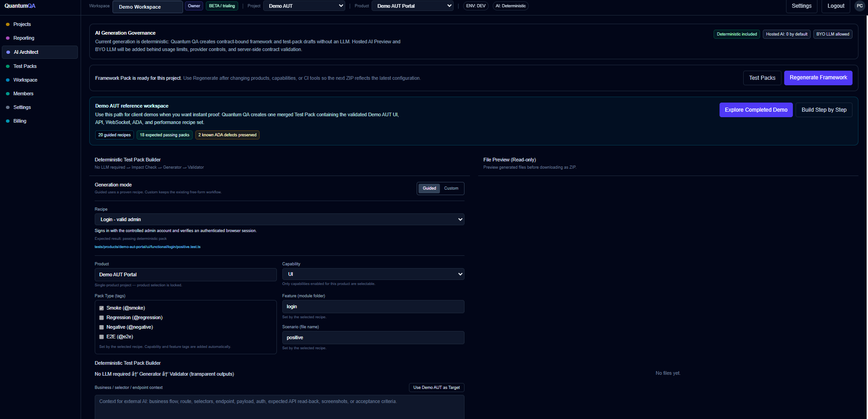
Task: Click the Test Packs button in banner
Action: pyautogui.click(x=762, y=78)
